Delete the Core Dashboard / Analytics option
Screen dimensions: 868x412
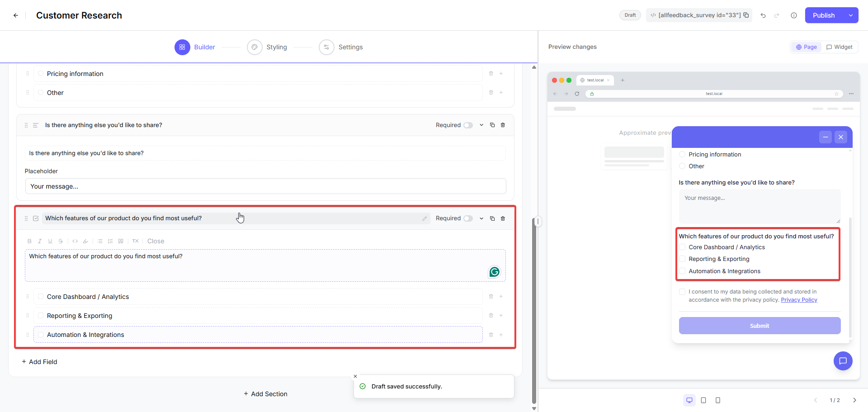coord(491,297)
